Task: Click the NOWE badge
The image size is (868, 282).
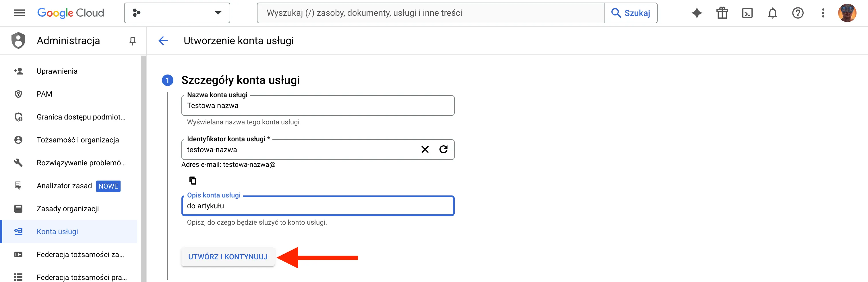Action: [108, 186]
